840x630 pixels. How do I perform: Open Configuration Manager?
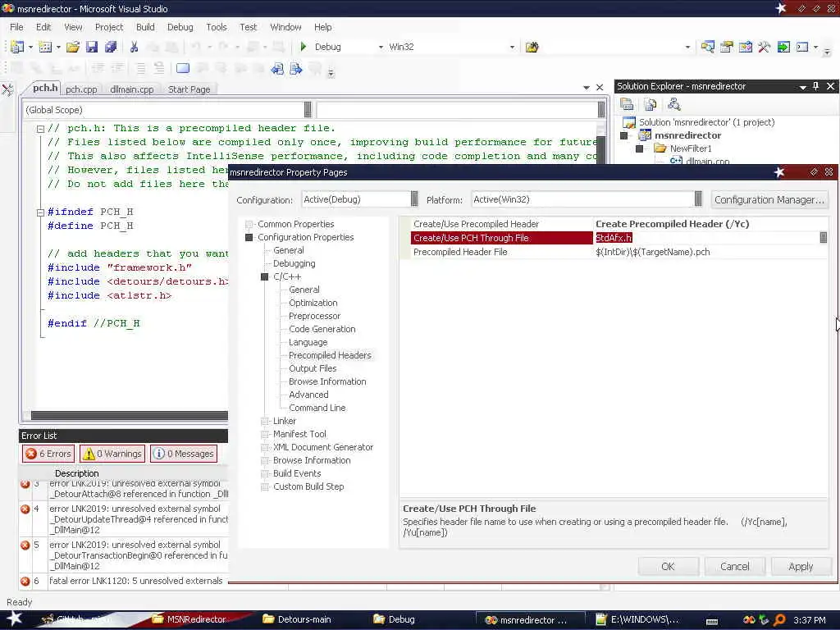[769, 200]
